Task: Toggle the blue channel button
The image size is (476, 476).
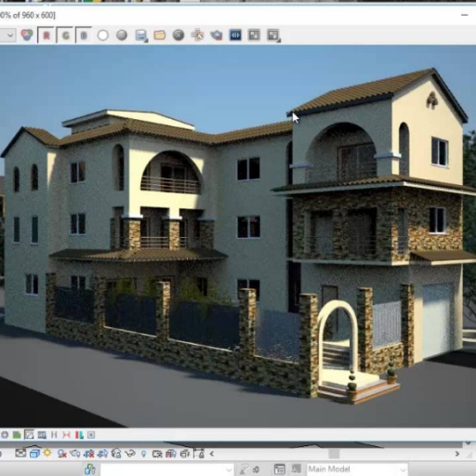Action: click(84, 35)
